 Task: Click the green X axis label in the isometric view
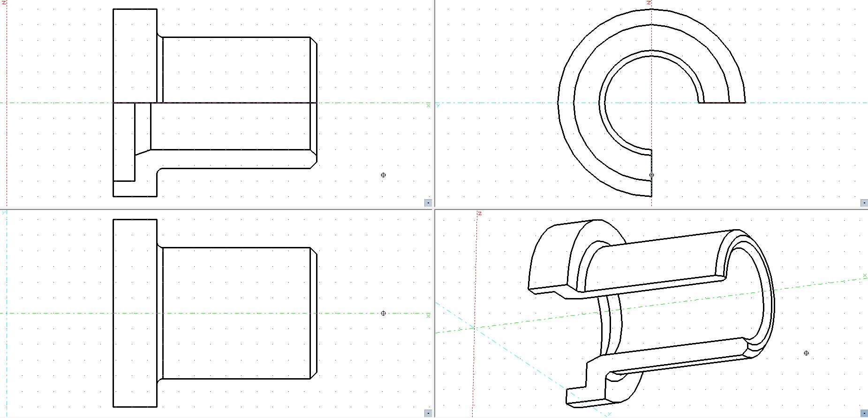coord(865,276)
